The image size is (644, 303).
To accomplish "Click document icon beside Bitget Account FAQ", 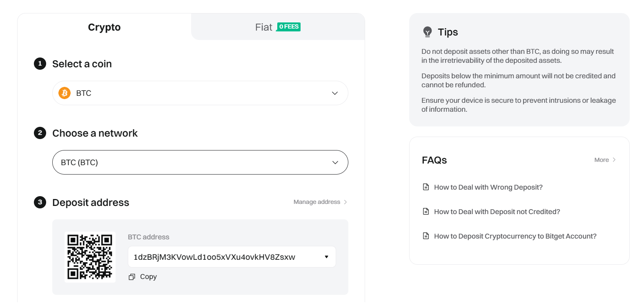I will (426, 236).
